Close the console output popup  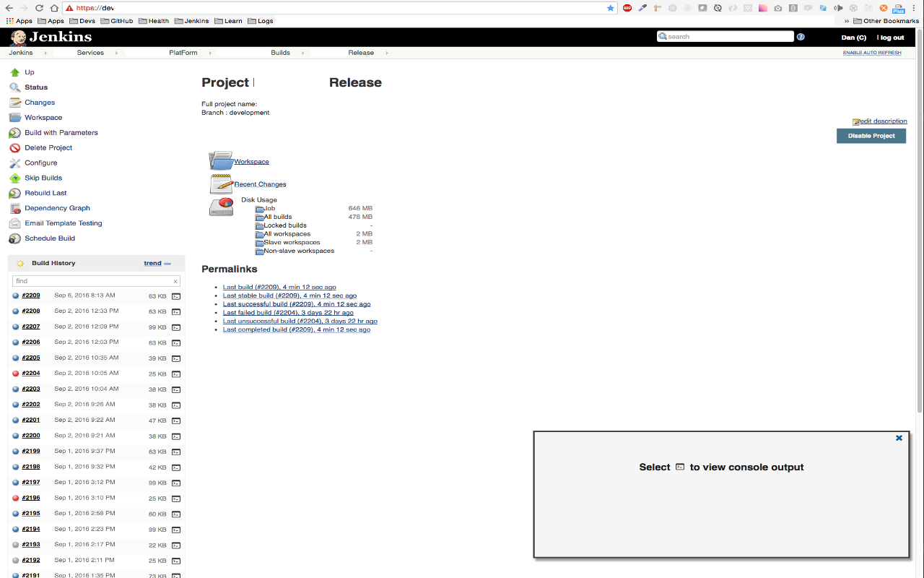click(x=899, y=438)
